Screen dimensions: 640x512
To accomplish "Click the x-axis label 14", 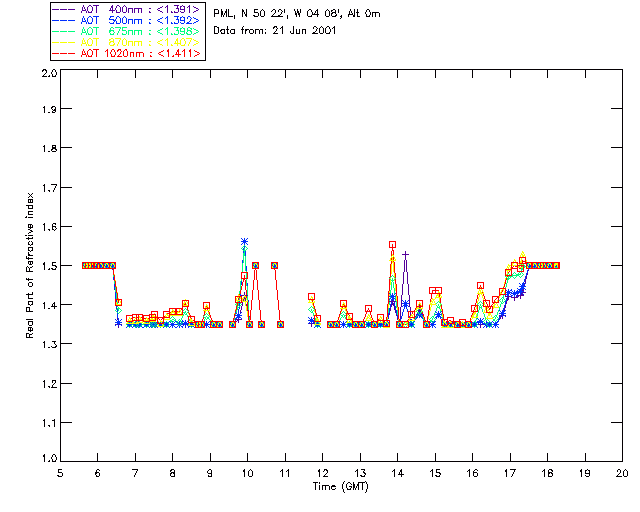I will click(398, 474).
